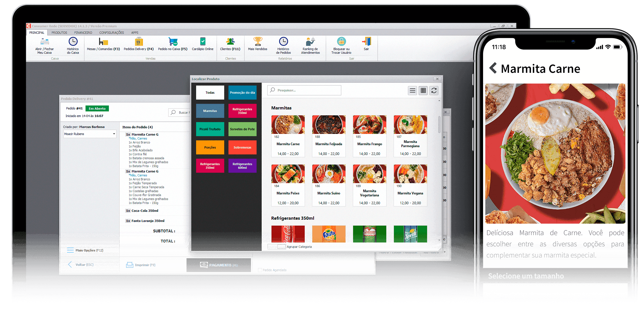Select the Fanta product thumbnail
The width and height of the screenshot is (644, 310).
329,234
